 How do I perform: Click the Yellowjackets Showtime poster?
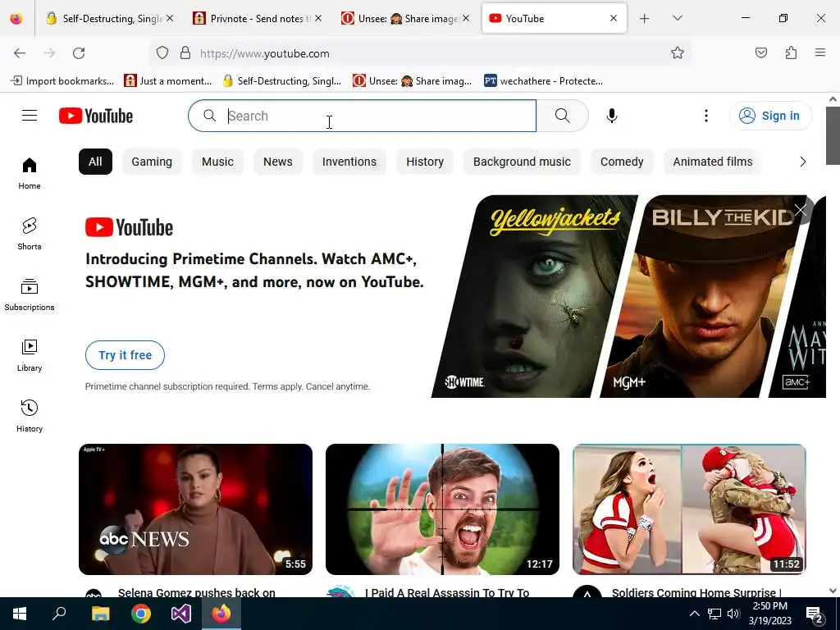(535, 296)
